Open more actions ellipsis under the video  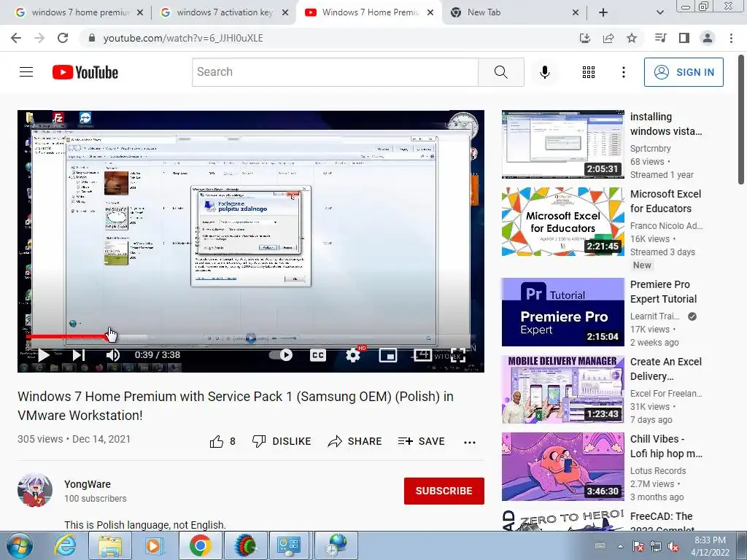click(470, 442)
